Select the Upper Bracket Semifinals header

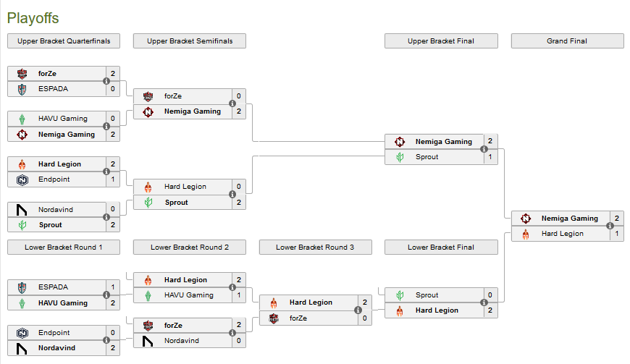(190, 41)
